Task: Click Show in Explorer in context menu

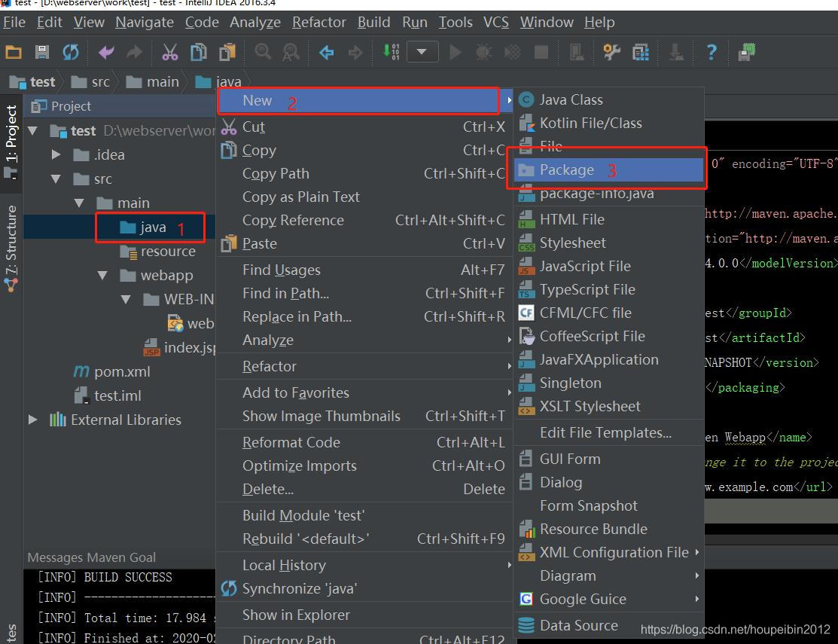Action: 364,615
